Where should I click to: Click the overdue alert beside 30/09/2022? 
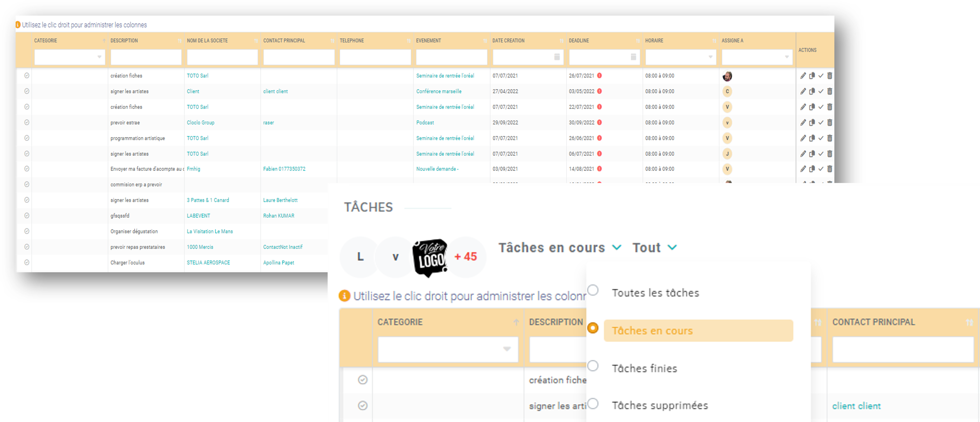(599, 123)
